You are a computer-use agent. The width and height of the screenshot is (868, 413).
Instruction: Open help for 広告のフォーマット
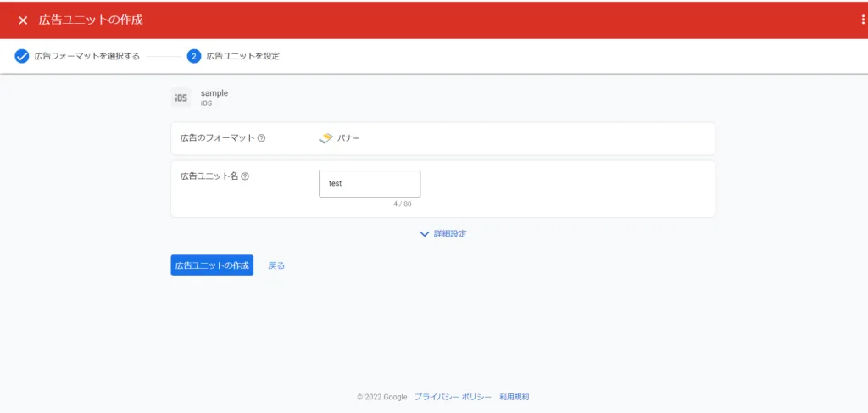coord(262,138)
